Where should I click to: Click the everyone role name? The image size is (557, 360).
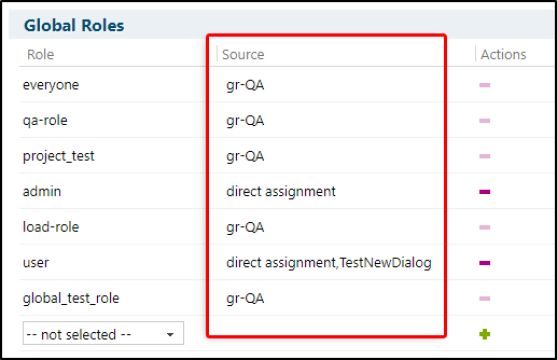[51, 85]
